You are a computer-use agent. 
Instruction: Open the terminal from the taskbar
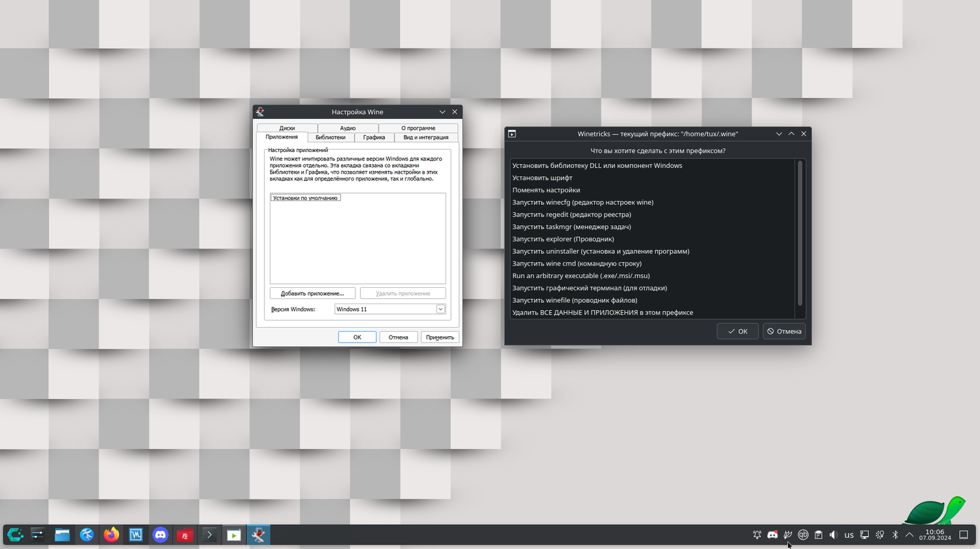[209, 535]
